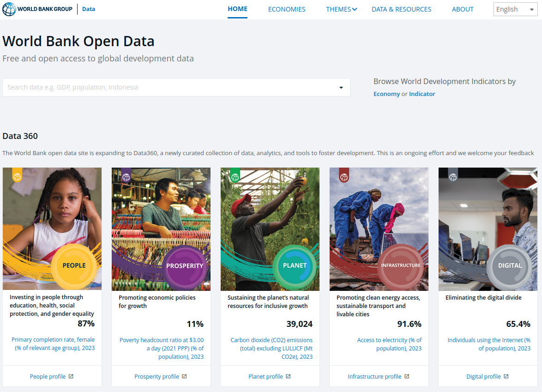Click the Prosperity card image
Screen dimensions: 542x392
pyautogui.click(x=161, y=222)
